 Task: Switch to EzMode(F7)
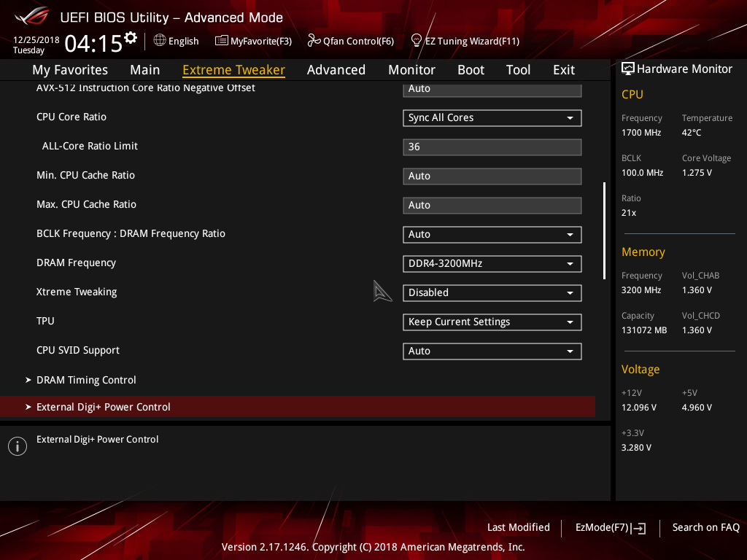click(x=602, y=527)
